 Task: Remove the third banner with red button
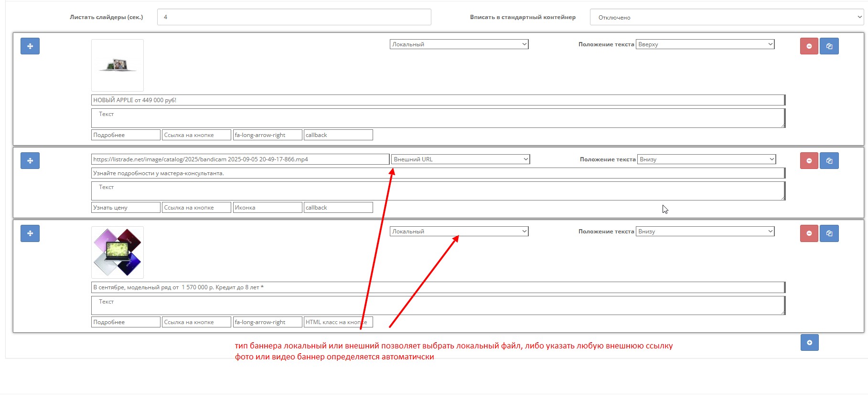(x=809, y=233)
